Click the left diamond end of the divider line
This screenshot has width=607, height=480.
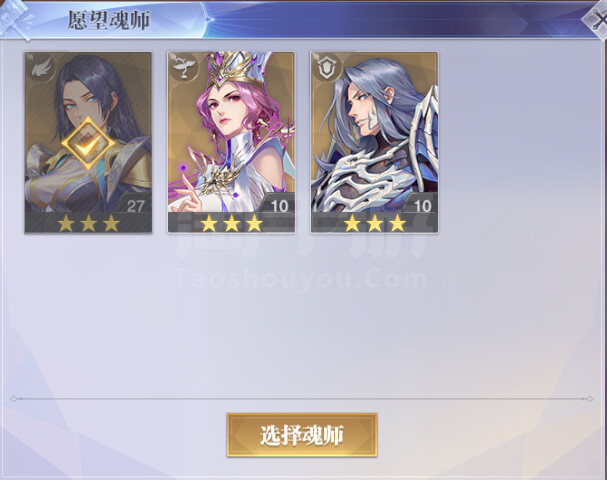[14, 399]
